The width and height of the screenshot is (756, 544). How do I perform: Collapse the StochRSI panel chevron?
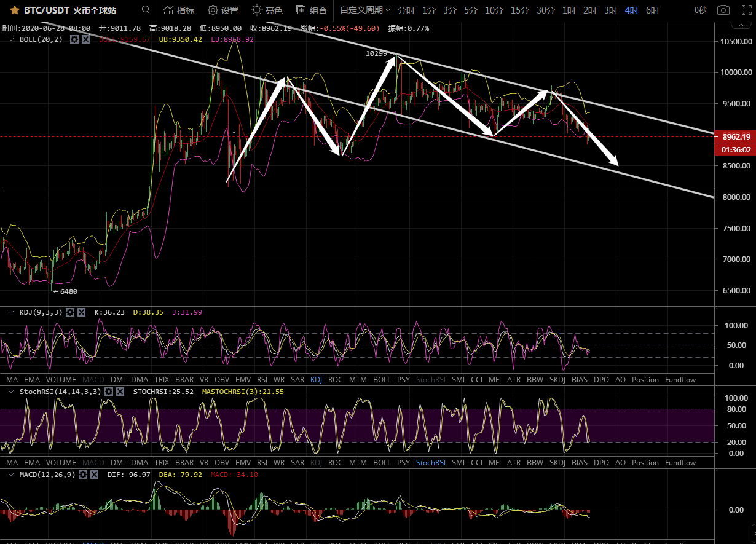pos(10,391)
